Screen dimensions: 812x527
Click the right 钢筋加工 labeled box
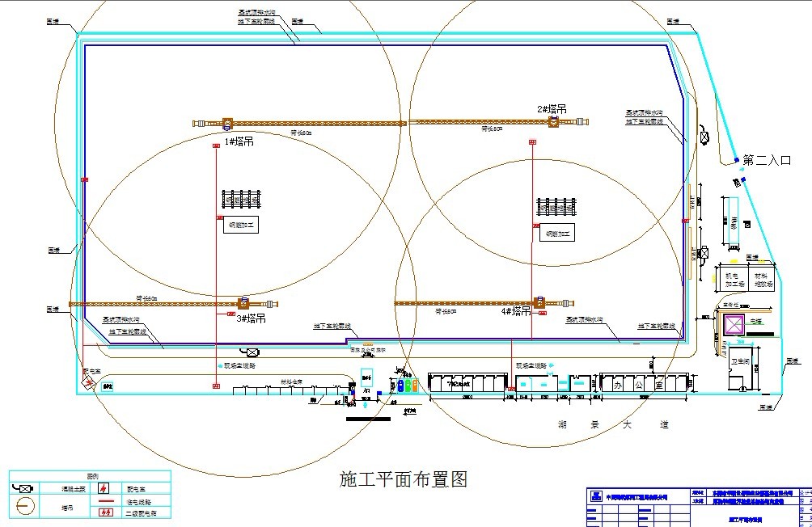[557, 234]
